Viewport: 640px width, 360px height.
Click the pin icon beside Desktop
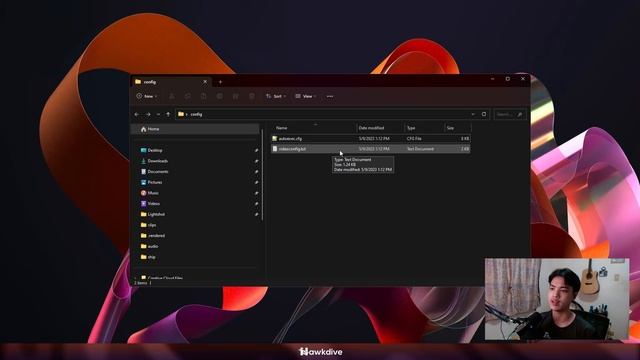click(x=256, y=151)
